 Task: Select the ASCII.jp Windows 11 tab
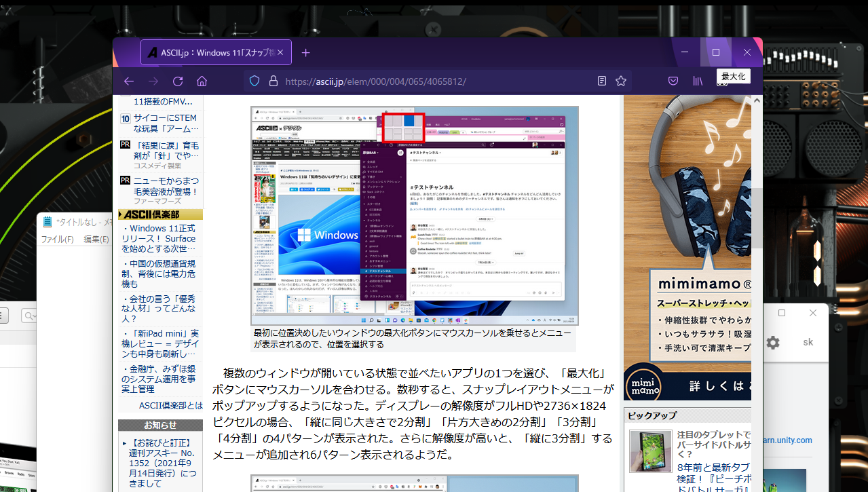pos(216,52)
